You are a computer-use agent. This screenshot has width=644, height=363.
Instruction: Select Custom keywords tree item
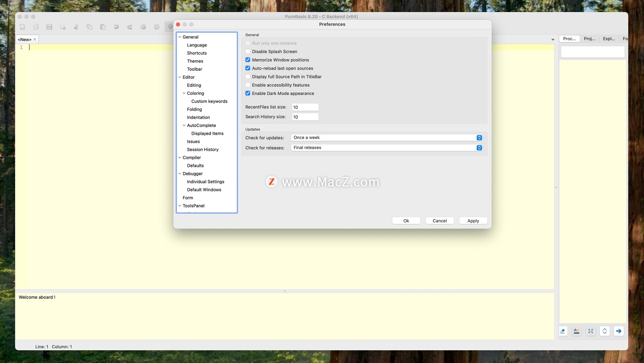(209, 101)
